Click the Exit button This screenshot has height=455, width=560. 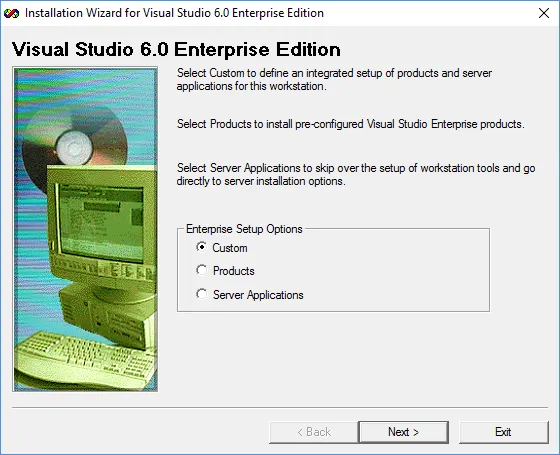click(503, 432)
